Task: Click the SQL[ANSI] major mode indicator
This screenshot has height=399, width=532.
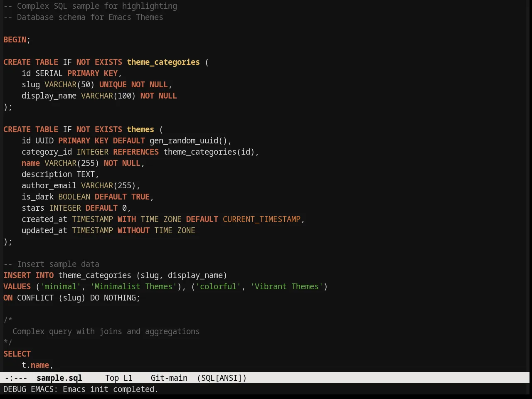Action: tap(222, 378)
